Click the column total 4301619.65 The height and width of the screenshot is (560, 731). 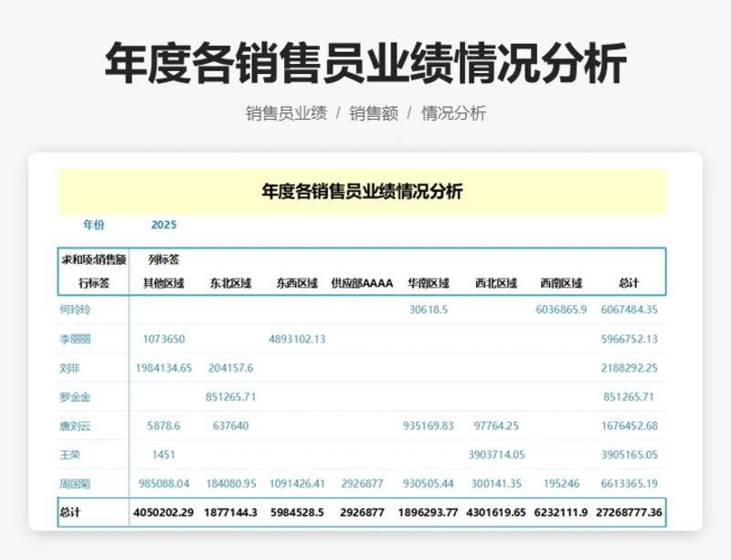(496, 512)
